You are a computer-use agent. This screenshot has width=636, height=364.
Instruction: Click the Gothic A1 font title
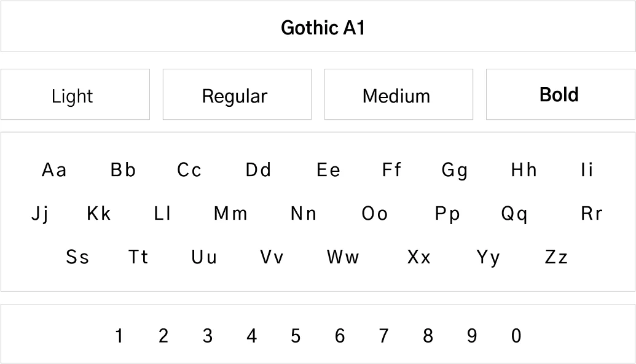pyautogui.click(x=323, y=28)
